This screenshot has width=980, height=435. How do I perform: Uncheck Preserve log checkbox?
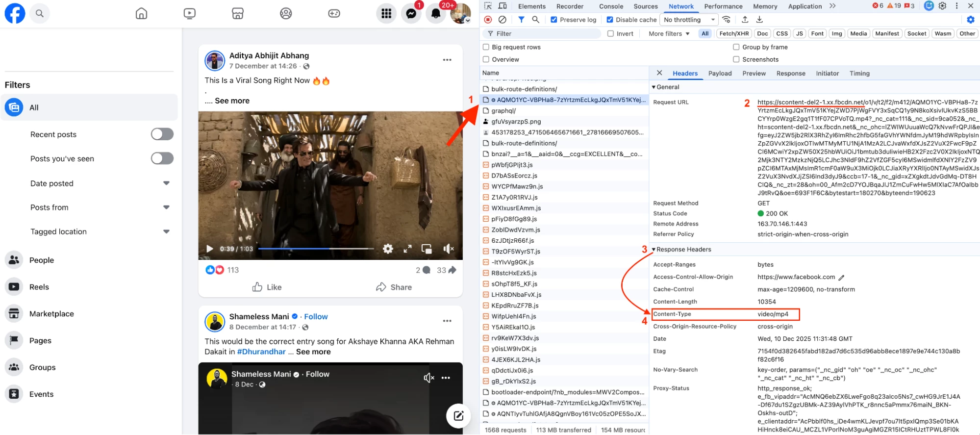(x=554, y=20)
